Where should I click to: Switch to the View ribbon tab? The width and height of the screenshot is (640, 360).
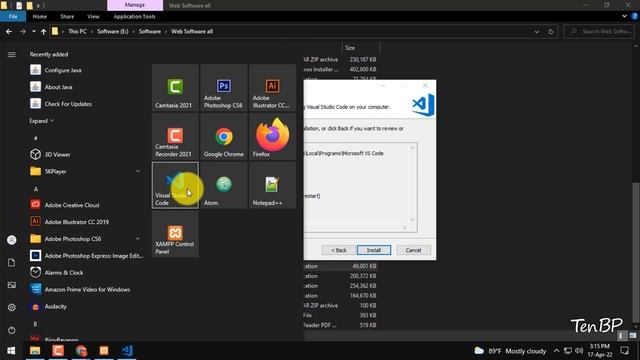coord(93,16)
